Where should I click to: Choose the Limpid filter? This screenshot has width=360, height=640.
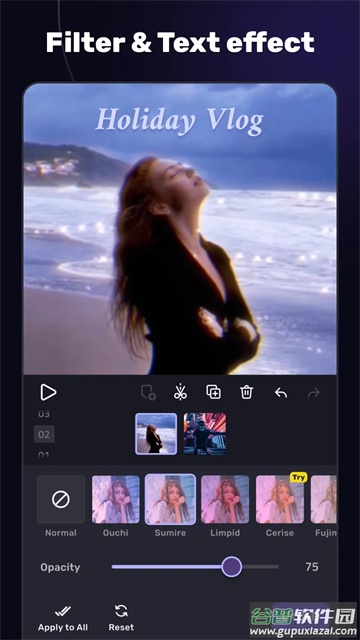click(x=225, y=499)
